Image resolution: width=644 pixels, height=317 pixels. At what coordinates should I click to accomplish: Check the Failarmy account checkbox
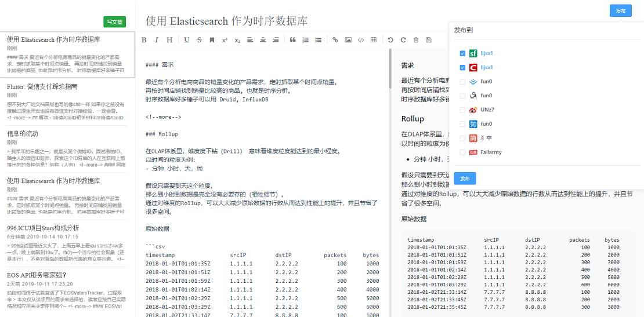[x=462, y=152]
